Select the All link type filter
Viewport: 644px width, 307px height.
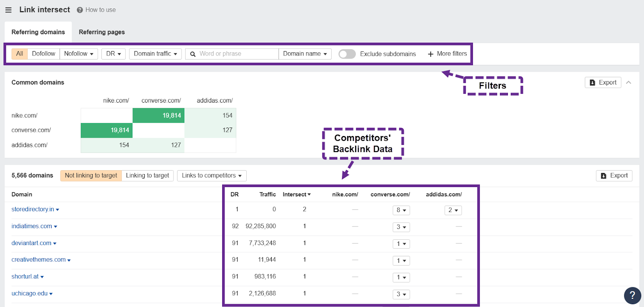(x=19, y=54)
